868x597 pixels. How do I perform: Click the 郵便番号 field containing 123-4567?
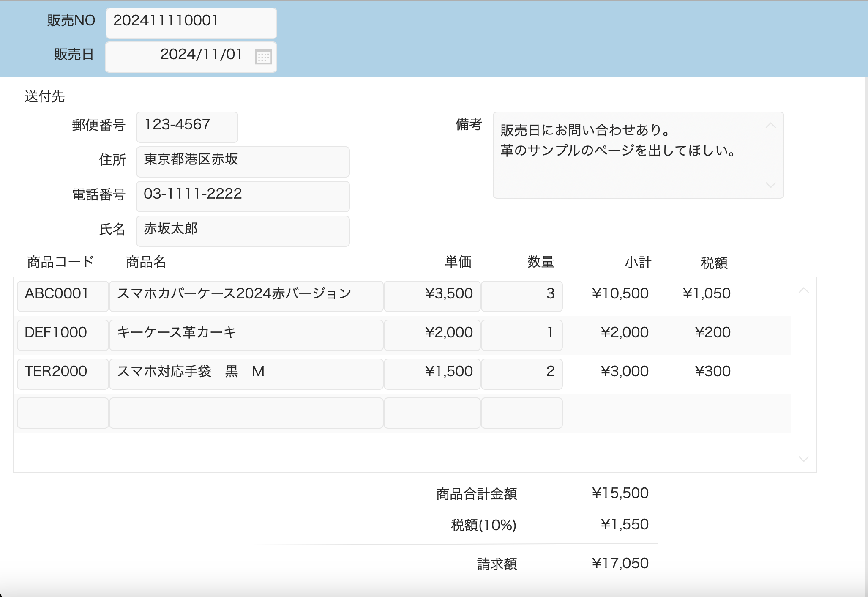(x=186, y=126)
